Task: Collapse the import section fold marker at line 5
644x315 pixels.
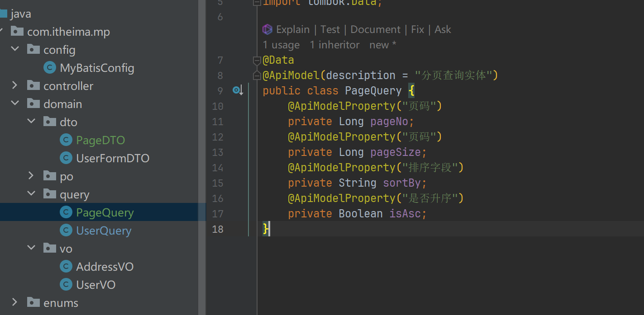Action: pos(257,2)
